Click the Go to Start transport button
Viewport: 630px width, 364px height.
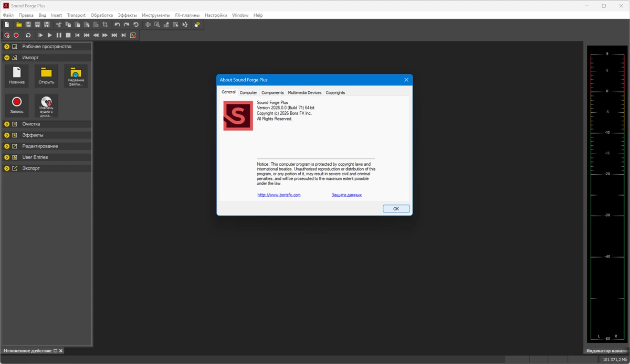point(77,35)
